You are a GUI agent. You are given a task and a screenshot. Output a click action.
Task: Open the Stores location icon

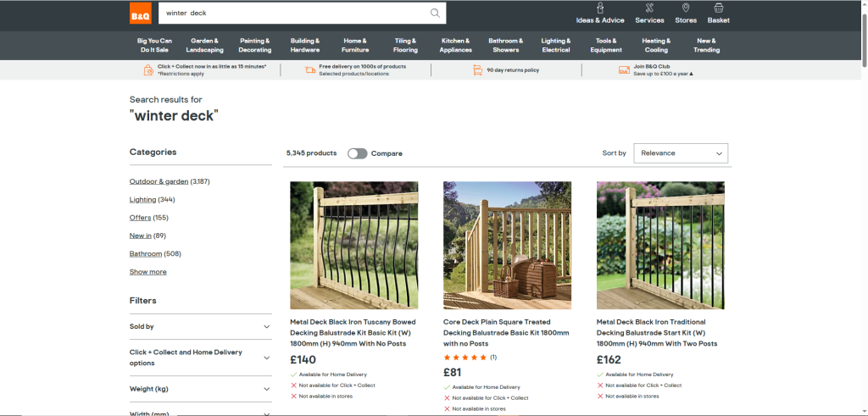pyautogui.click(x=686, y=8)
